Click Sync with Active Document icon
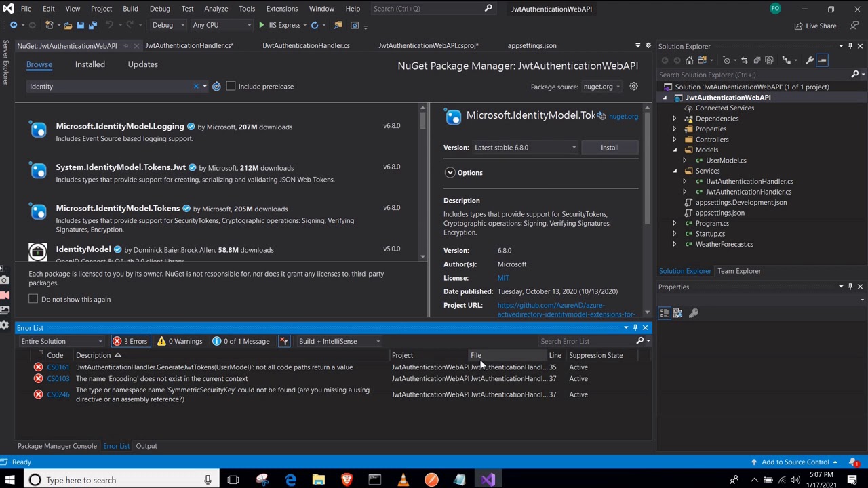This screenshot has height=488, width=868. pyautogui.click(x=745, y=60)
